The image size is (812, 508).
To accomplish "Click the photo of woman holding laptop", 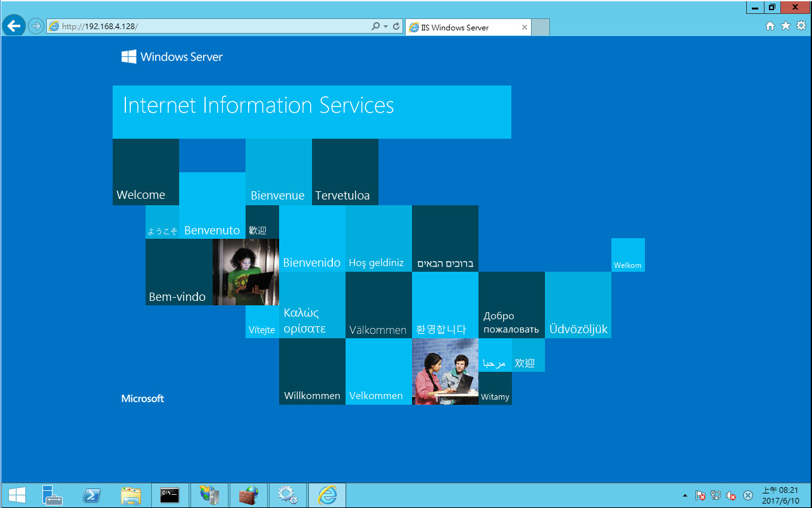I will point(246,272).
